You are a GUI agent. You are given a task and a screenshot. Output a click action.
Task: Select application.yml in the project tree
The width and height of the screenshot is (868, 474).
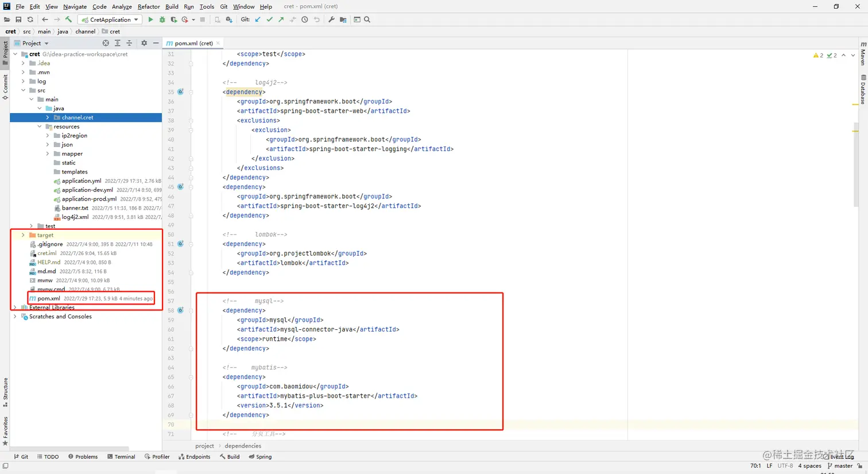pos(82,181)
